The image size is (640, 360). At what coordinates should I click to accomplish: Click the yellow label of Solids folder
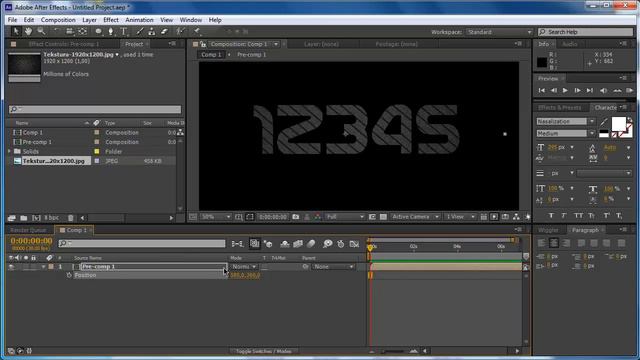point(97,151)
